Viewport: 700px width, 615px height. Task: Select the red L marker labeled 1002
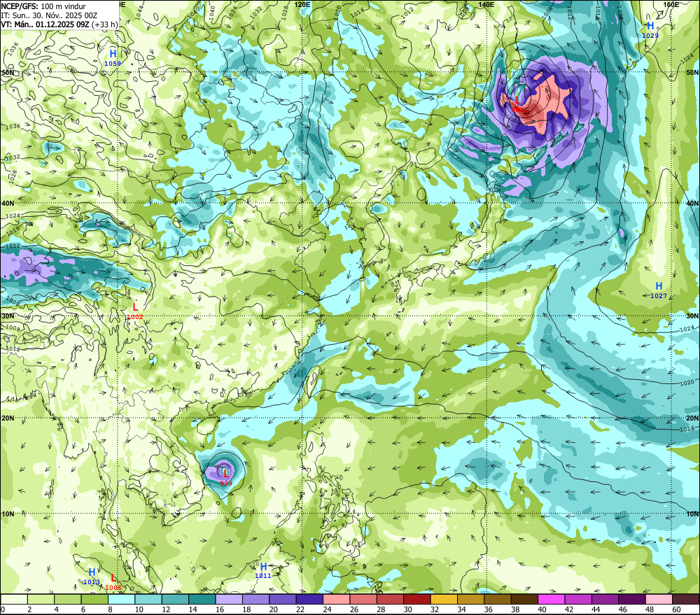(x=135, y=308)
